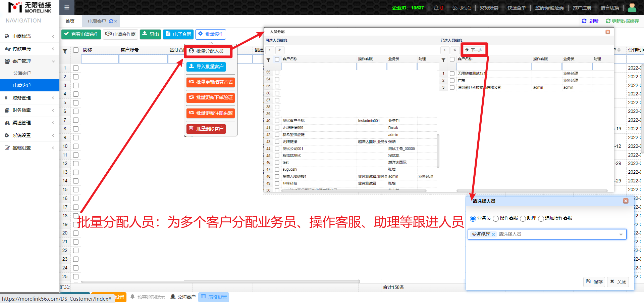This screenshot has width=644, height=303.
Task: Tick the checkbox for main grid row 5
Action: [76, 103]
